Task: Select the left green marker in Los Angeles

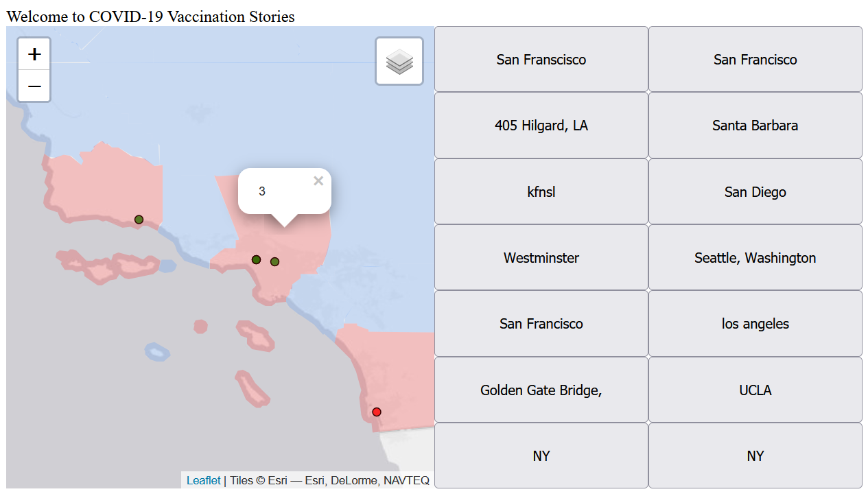Action: (256, 259)
